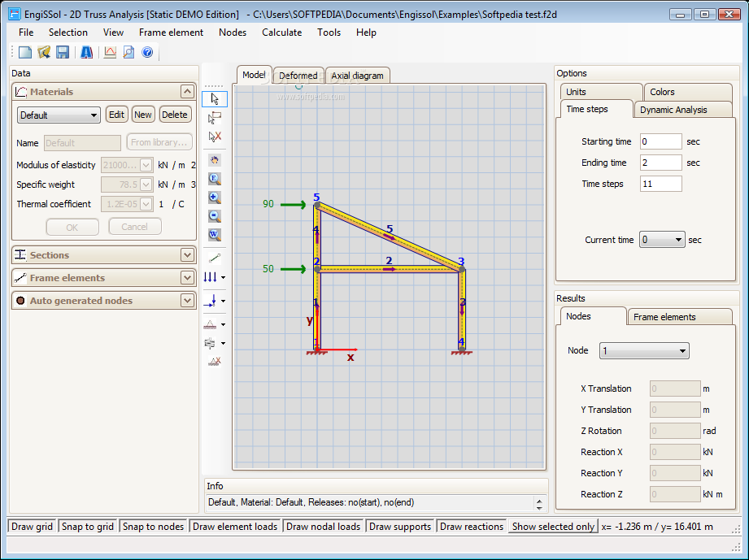
Task: Click the Materials panel header icon
Action: click(x=20, y=92)
